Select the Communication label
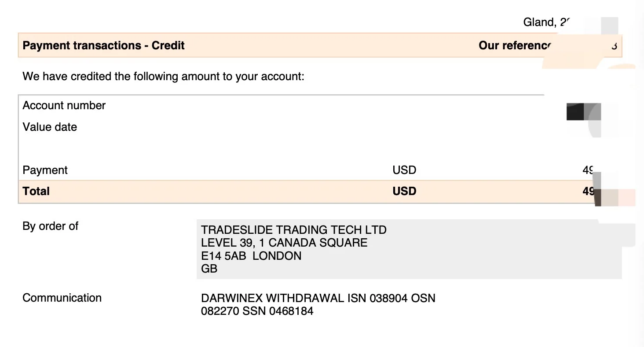This screenshot has width=644, height=347. click(x=62, y=298)
